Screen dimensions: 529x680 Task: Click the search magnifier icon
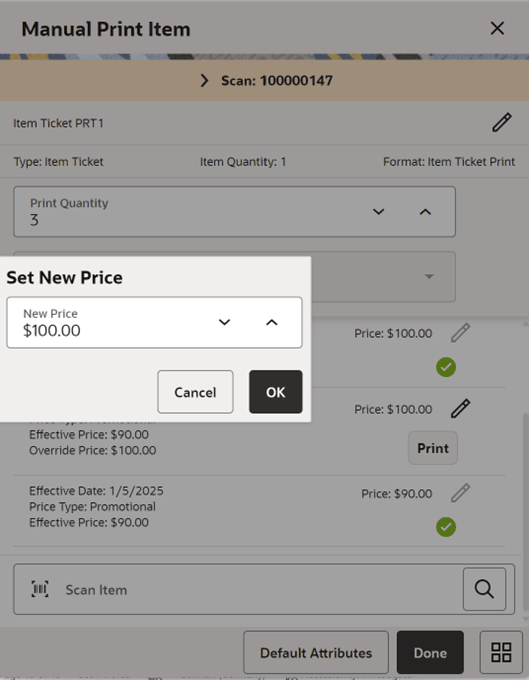coord(484,589)
